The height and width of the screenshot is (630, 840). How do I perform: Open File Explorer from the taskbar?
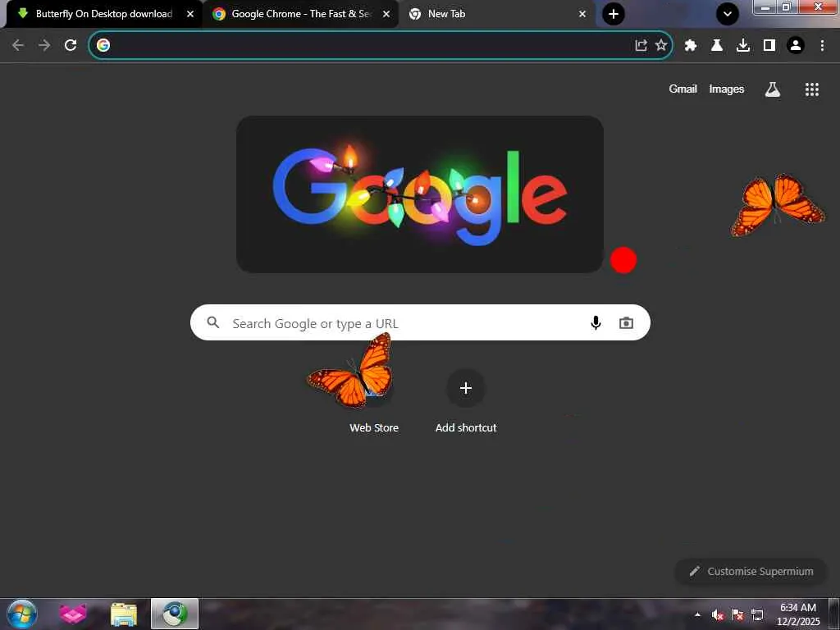(124, 614)
